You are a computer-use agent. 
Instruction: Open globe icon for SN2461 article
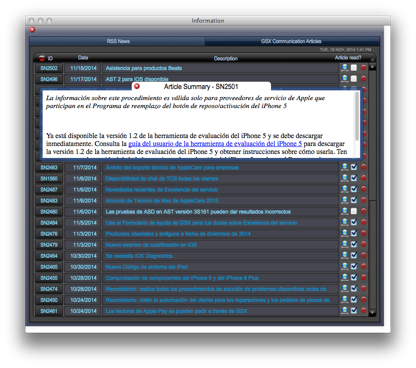pos(345,310)
